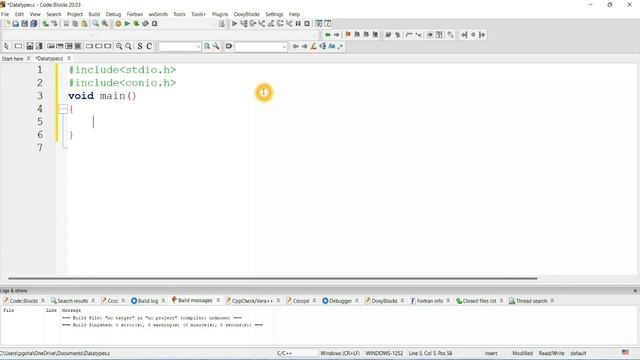Screen dimensions: 640x360
Task: Click the Toggle bookmark red flag icon
Action: coord(348,35)
